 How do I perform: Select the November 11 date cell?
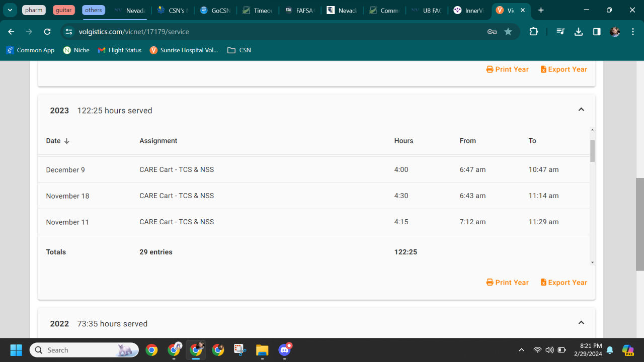click(67, 222)
